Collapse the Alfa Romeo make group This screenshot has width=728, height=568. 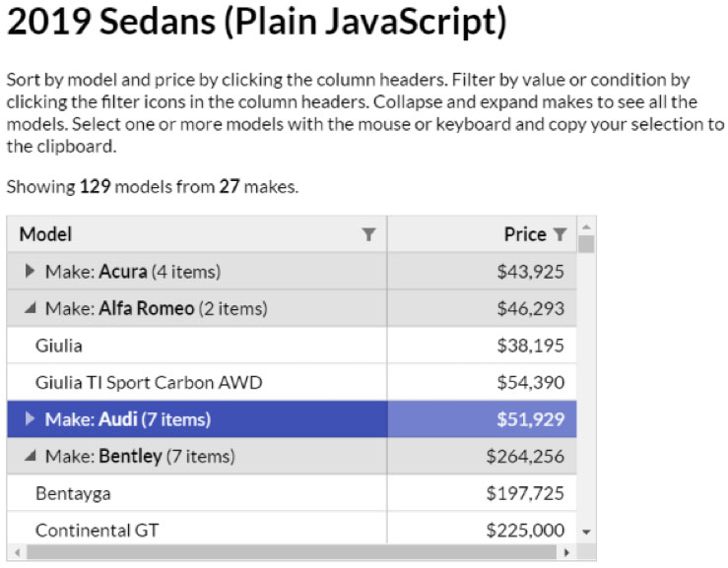[x=30, y=308]
